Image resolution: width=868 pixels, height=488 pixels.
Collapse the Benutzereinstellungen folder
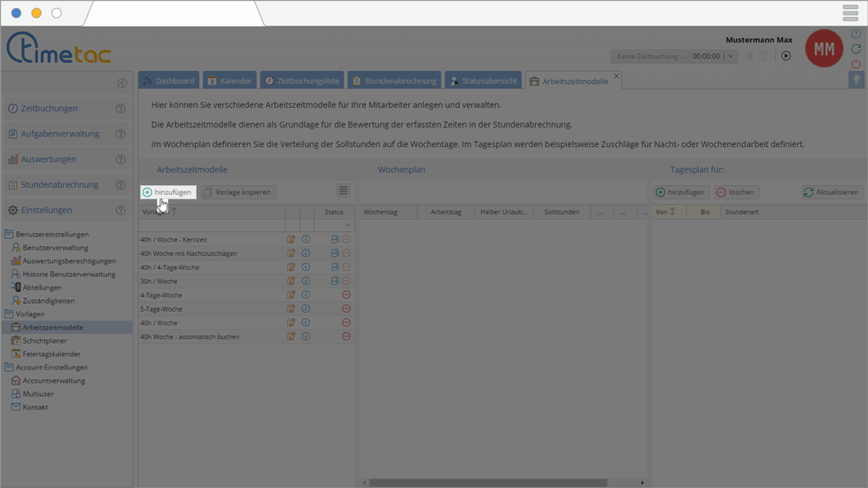(x=9, y=235)
